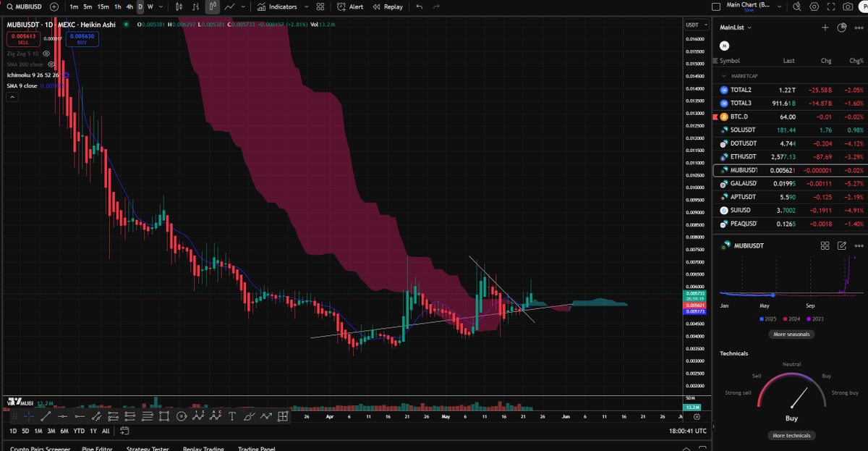Click the undo arrow icon

419,7
